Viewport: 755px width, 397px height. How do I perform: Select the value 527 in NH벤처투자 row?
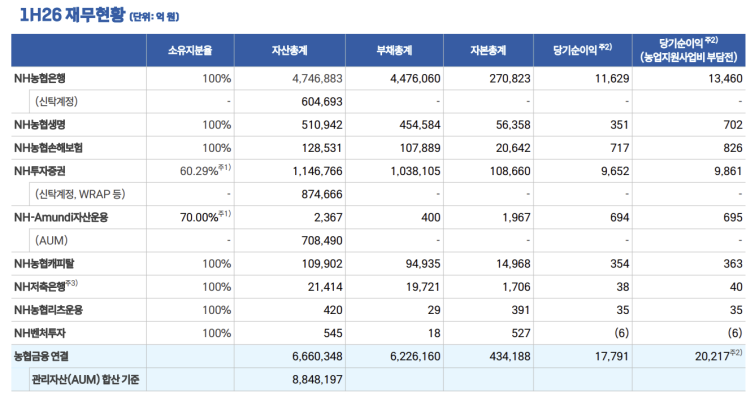pyautogui.click(x=521, y=333)
